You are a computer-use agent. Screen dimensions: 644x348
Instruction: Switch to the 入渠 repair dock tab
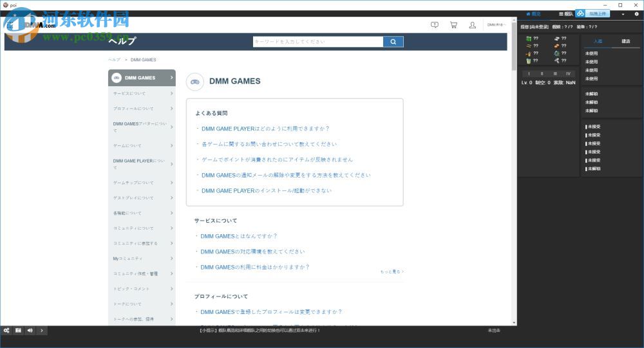[598, 41]
